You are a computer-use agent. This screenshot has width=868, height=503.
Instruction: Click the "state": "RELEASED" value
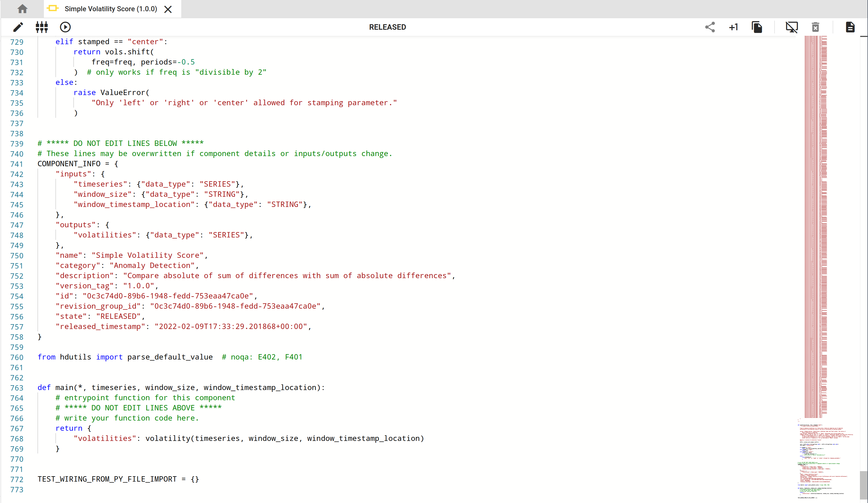click(x=119, y=316)
